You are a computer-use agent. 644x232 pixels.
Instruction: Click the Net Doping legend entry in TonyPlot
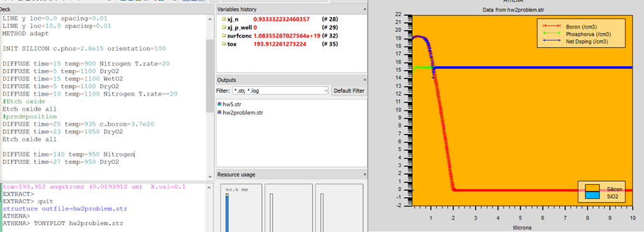[x=575, y=41]
